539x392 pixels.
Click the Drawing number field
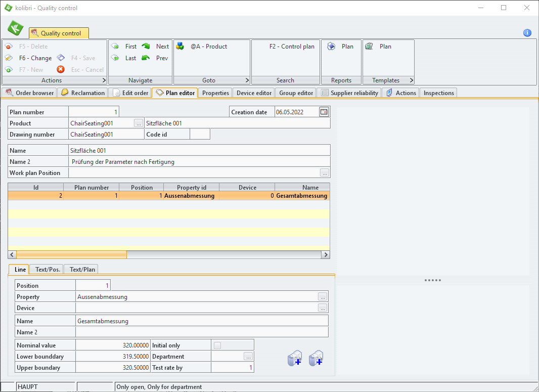[106, 134]
